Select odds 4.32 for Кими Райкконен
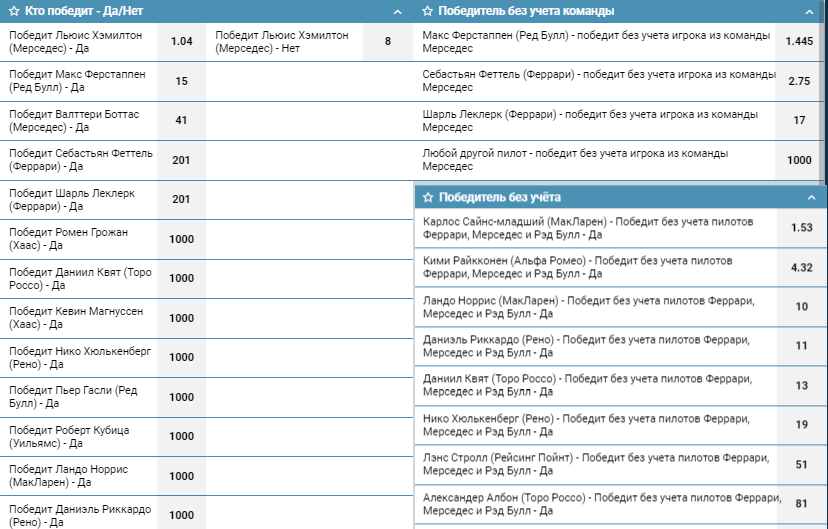Viewport: 828px width, 529px height. 802,268
